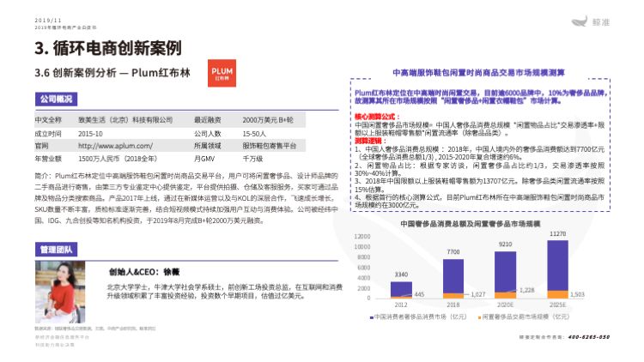Image resolution: width=644 pixels, height=362 pixels.
Task: Click the data label 9210
Action: (x=505, y=244)
